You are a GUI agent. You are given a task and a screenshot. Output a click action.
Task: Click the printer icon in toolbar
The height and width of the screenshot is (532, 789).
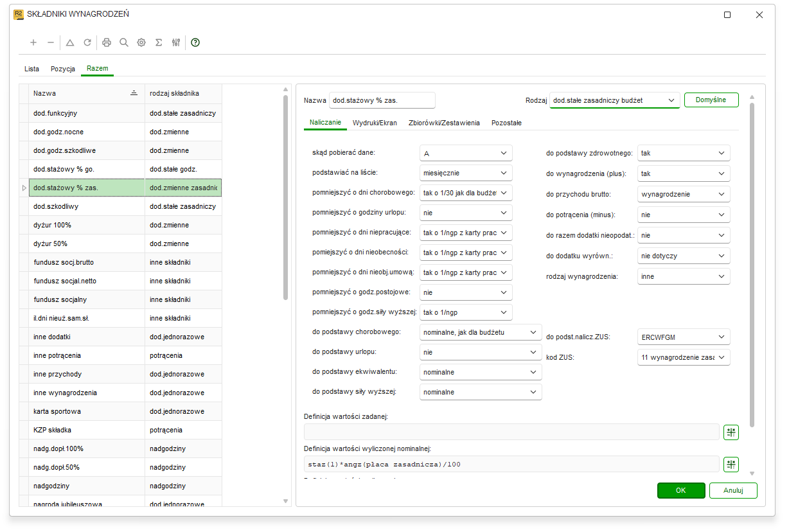click(107, 42)
